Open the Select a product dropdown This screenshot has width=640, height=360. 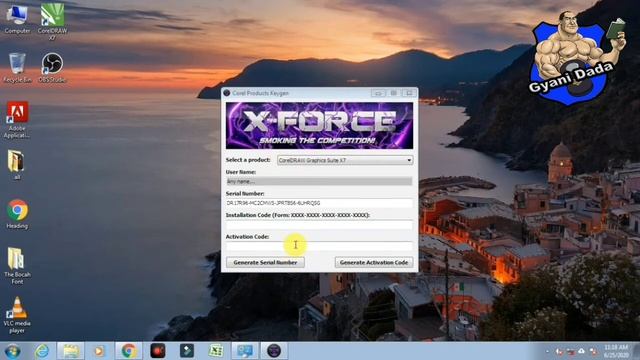(345, 160)
